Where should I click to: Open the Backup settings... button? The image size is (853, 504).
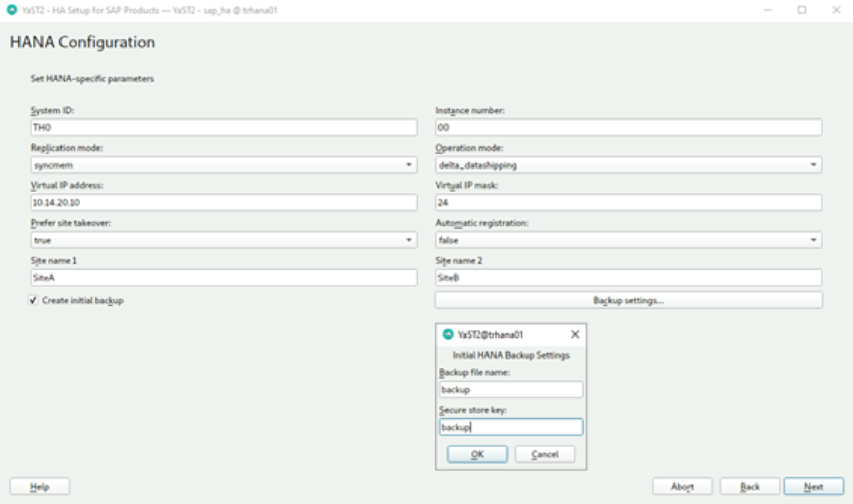click(x=628, y=300)
